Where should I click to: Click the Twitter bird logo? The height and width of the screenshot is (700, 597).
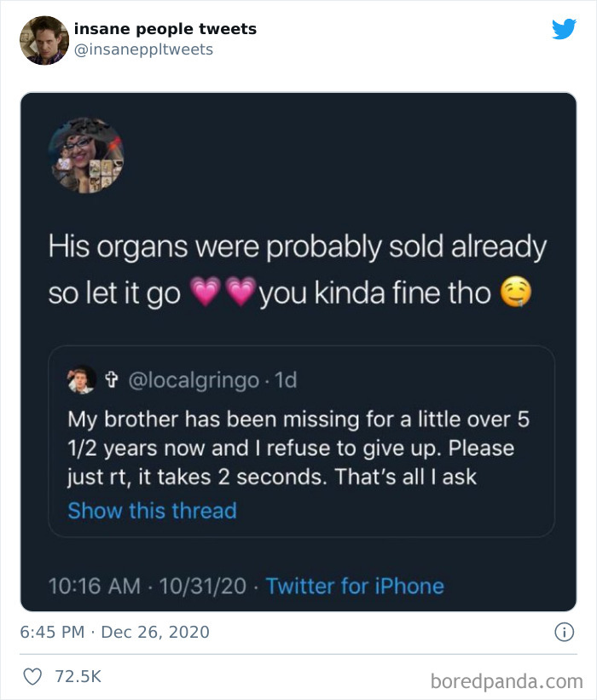tap(565, 28)
